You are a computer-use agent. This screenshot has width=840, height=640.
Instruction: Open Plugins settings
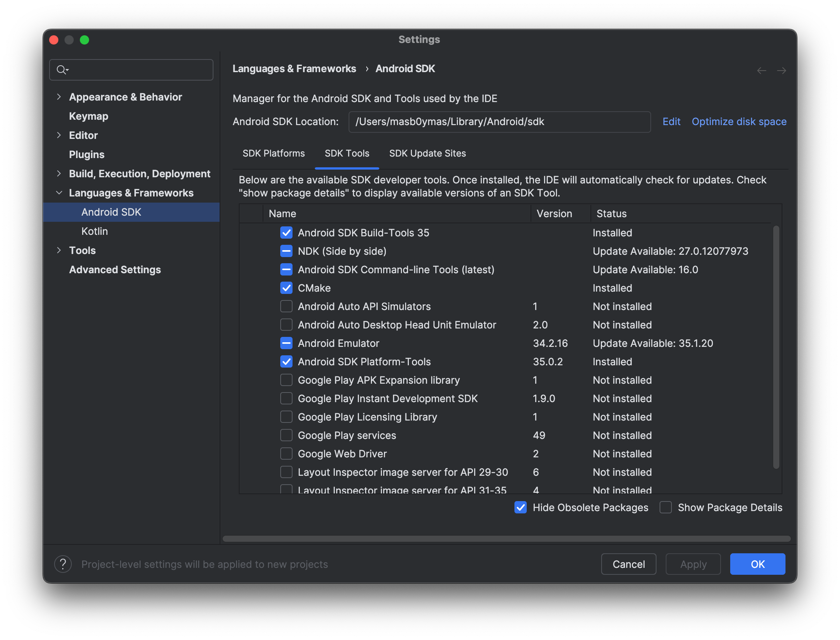pos(87,155)
